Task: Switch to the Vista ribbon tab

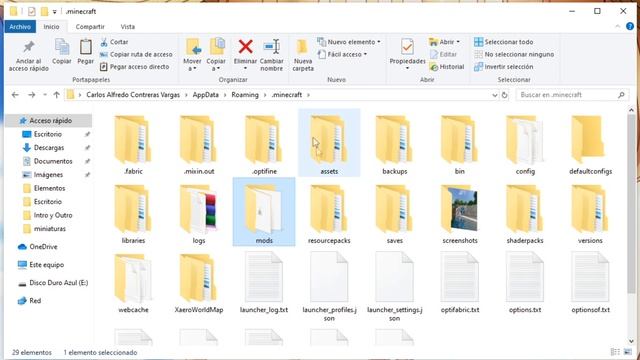Action: click(127, 27)
